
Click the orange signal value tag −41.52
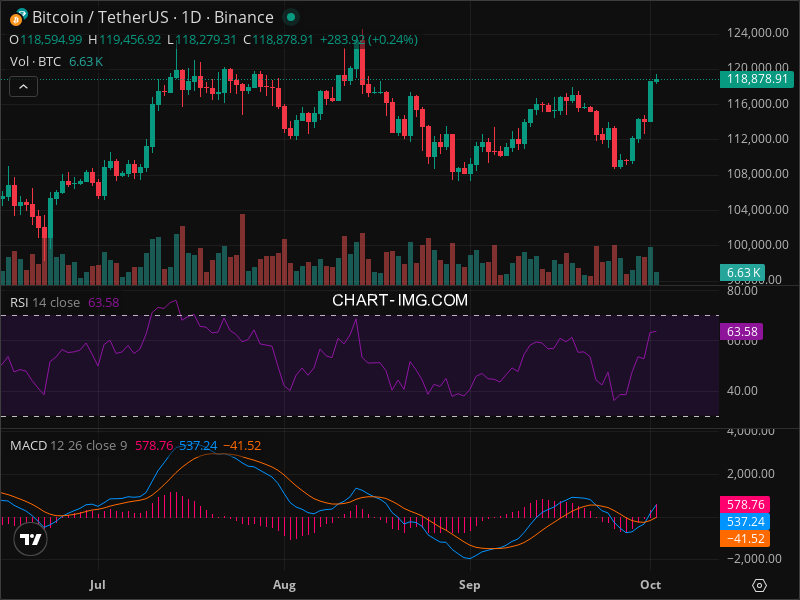click(x=742, y=538)
